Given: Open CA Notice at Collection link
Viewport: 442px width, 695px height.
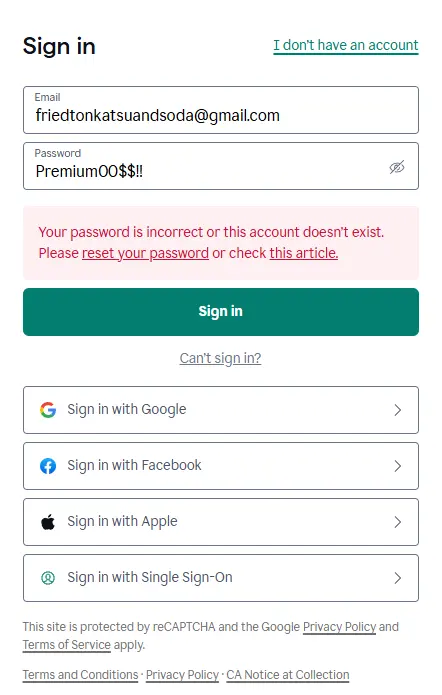Looking at the screenshot, I should (288, 675).
